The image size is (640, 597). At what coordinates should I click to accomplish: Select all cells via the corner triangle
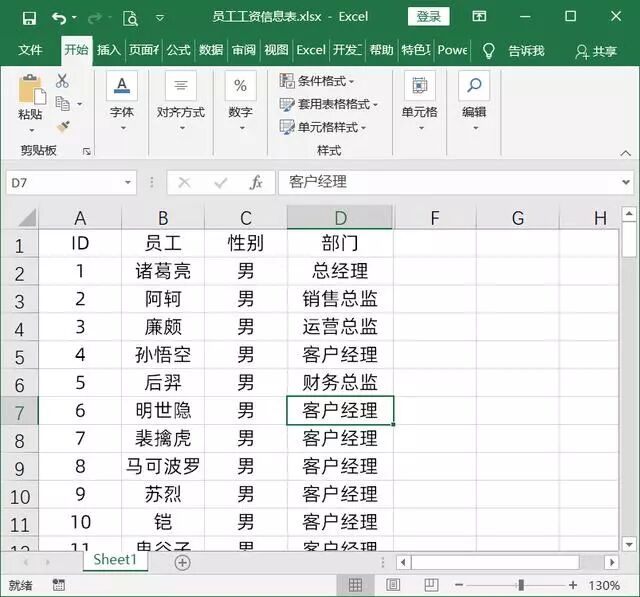pos(27,217)
